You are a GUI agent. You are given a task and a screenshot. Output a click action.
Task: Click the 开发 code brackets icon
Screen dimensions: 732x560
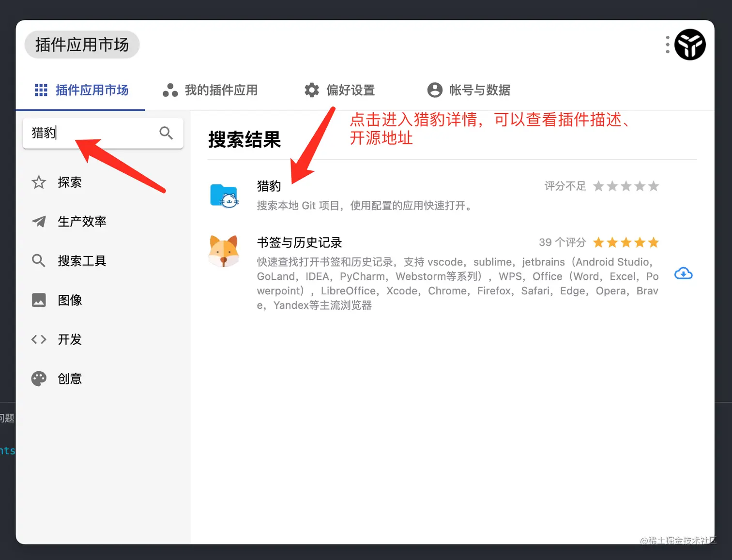tap(39, 339)
